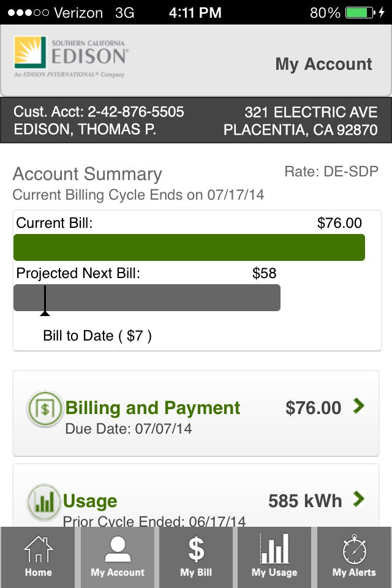
Task: Tap the battery indicator in status bar
Action: 360,12
